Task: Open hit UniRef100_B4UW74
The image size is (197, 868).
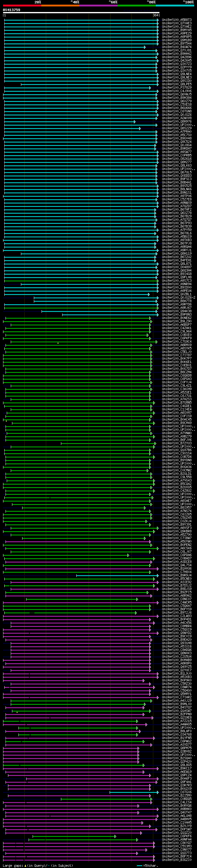Action: point(177,47)
